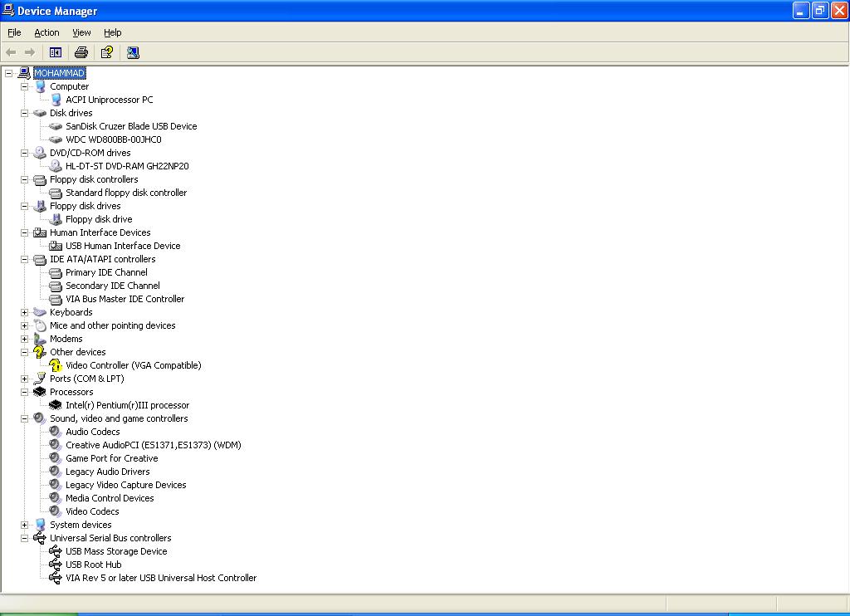This screenshot has width=850, height=616.
Task: Collapse the Disk drives category
Action: click(x=24, y=114)
